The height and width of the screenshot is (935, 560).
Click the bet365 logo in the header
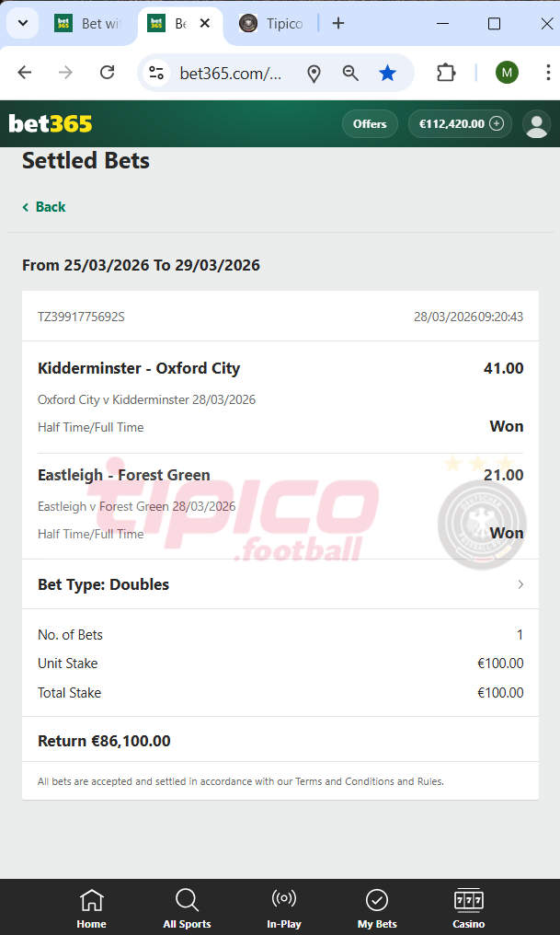(x=51, y=123)
